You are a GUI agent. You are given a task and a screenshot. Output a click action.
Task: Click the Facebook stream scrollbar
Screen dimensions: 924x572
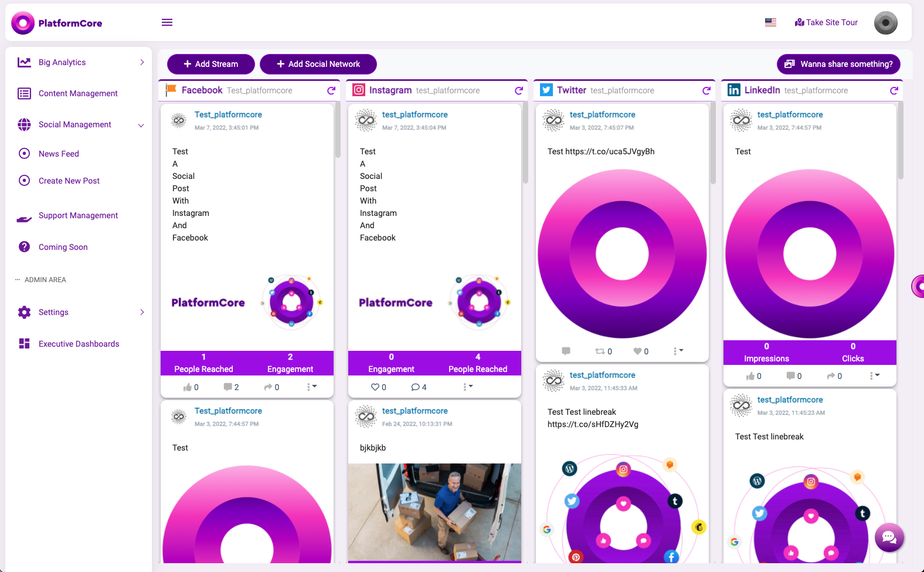tap(338, 130)
